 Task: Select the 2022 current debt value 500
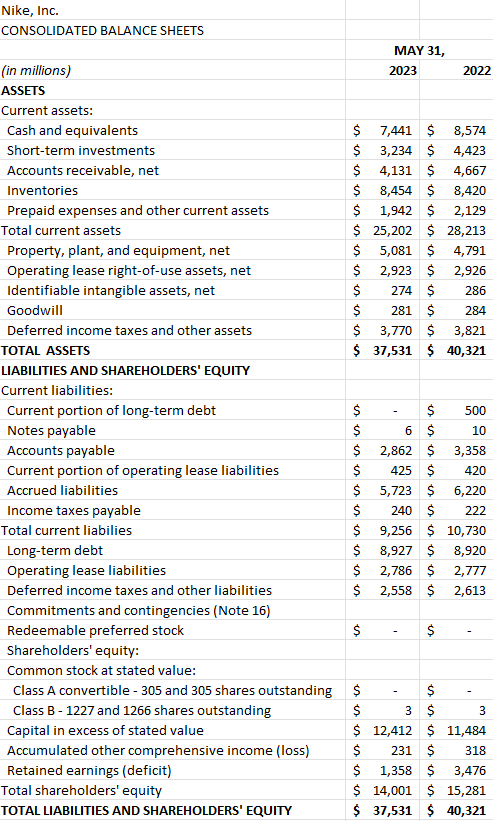tap(475, 410)
